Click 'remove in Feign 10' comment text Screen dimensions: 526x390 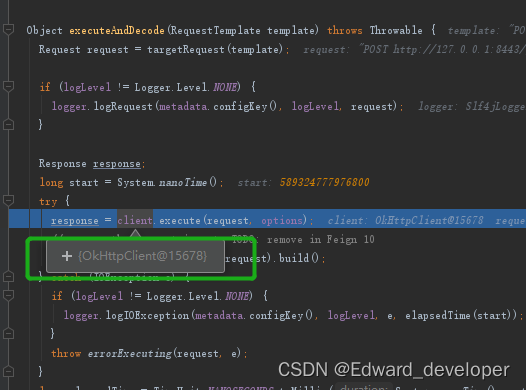pyautogui.click(x=320, y=239)
